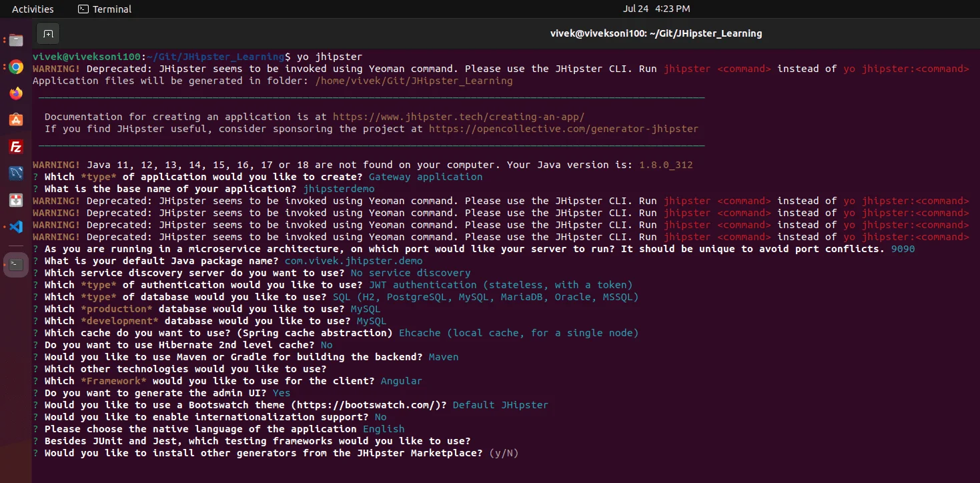Click 'Which other technologies would you like to use?'
The width and height of the screenshot is (980, 483).
[185, 369]
